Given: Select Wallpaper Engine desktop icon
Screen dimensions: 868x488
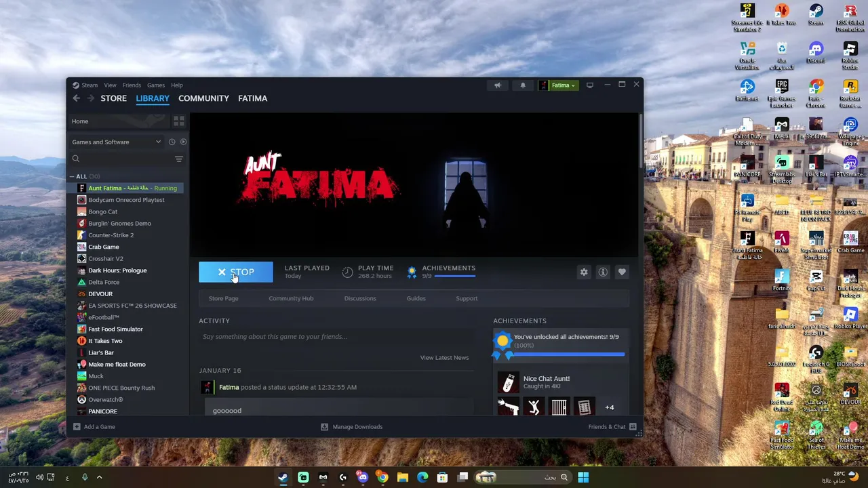Looking at the screenshot, I should pos(850,131).
